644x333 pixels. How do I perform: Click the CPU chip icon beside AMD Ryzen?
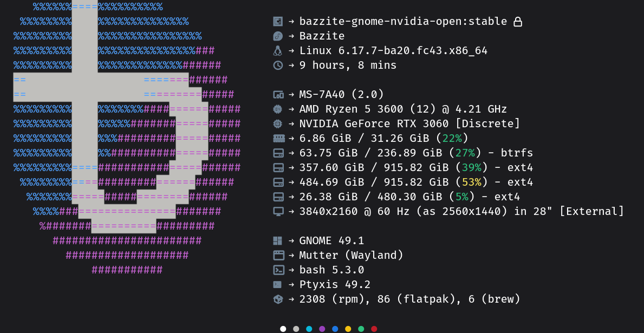[x=278, y=109]
